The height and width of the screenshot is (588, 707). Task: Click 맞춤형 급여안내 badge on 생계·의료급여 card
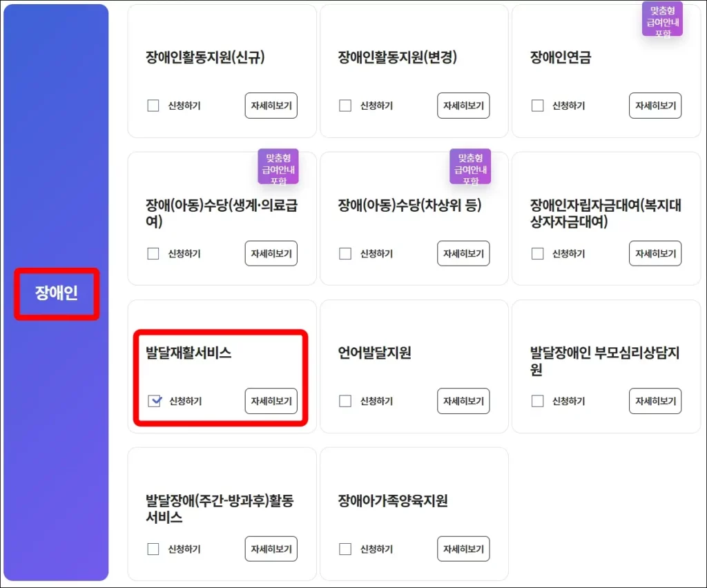tap(278, 167)
